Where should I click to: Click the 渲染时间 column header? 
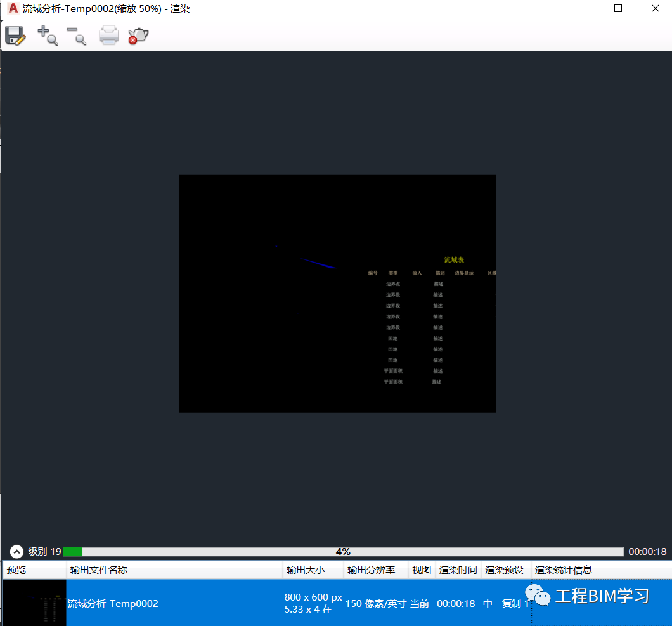tap(458, 570)
